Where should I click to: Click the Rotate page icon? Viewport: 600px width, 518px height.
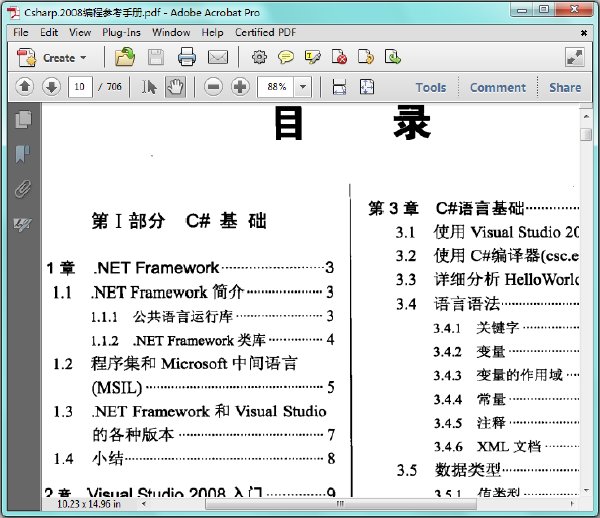pyautogui.click(x=366, y=57)
